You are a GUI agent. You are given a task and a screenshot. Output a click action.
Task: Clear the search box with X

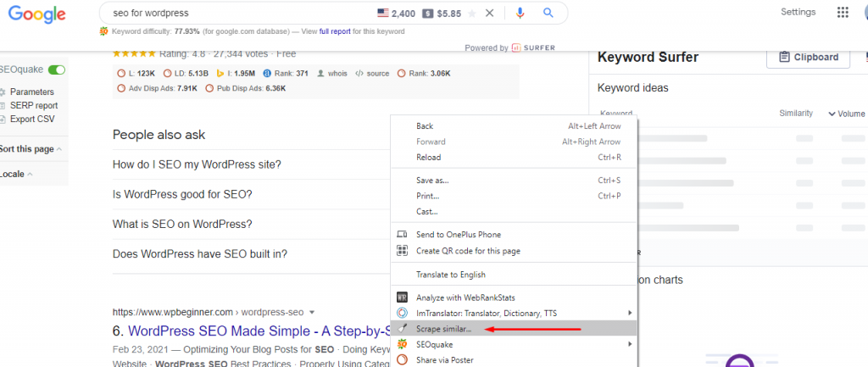pyautogui.click(x=489, y=14)
